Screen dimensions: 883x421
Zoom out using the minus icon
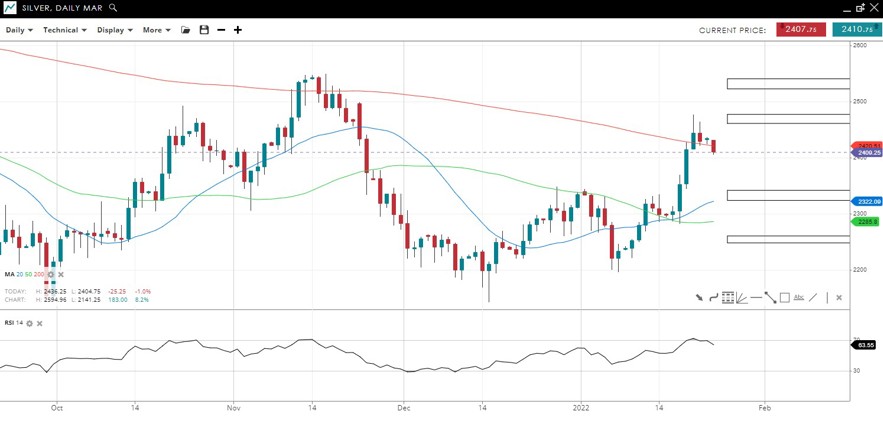point(221,30)
